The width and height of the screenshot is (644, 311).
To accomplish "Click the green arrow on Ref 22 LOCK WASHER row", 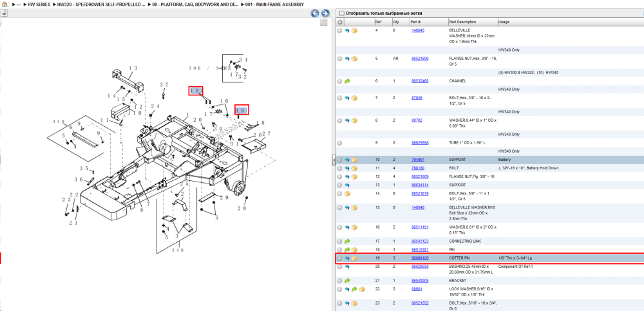I will click(354, 289).
